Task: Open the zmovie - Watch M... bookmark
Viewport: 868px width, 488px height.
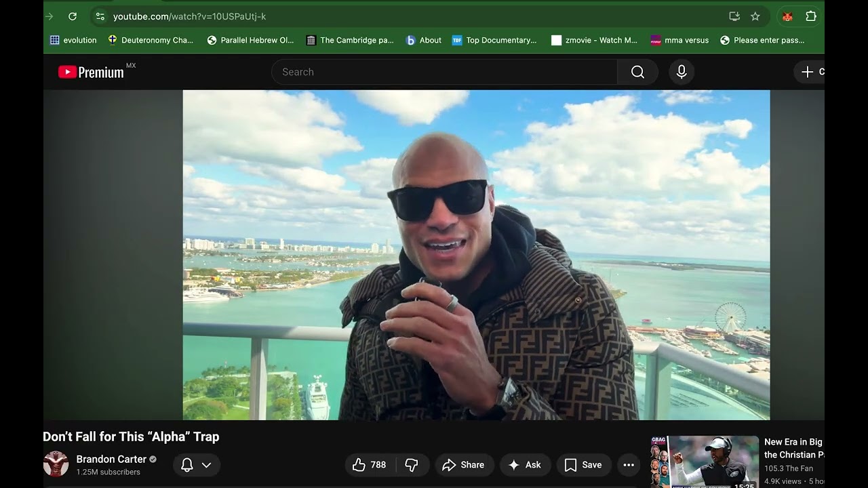Action: [x=595, y=40]
